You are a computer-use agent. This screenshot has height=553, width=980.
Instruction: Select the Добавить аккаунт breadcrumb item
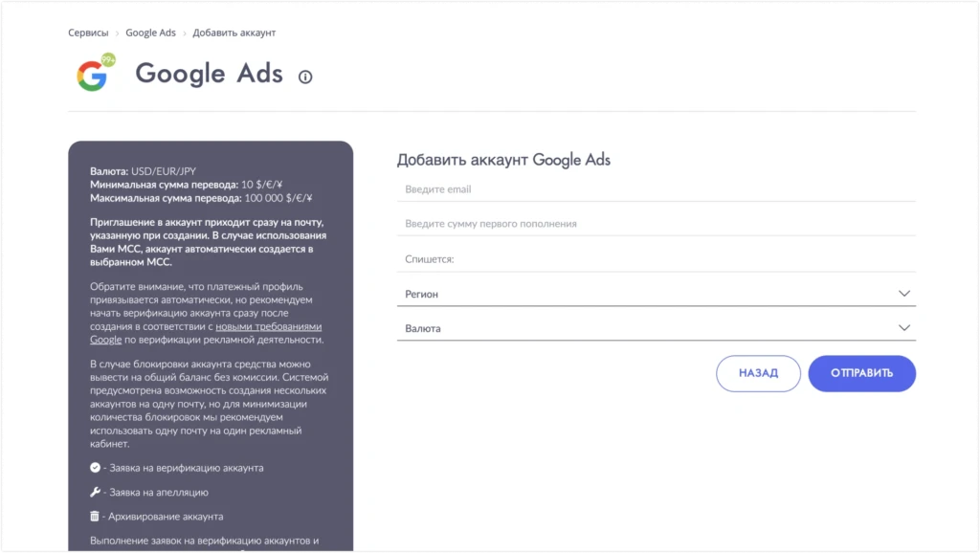pyautogui.click(x=234, y=33)
